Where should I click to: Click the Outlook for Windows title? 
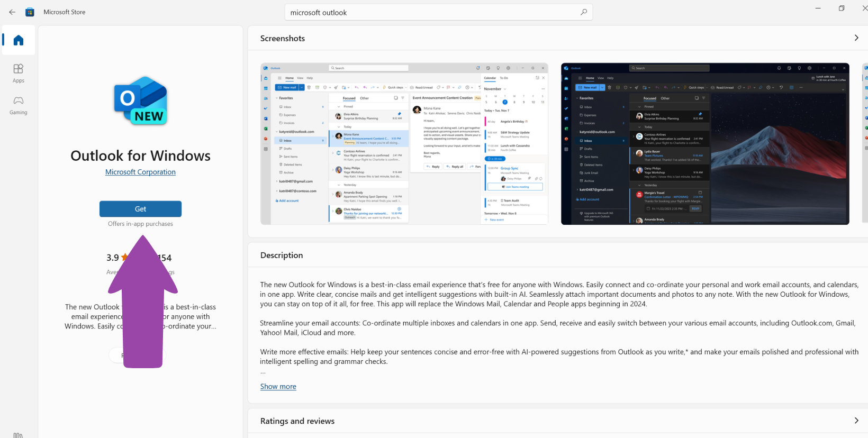point(140,156)
